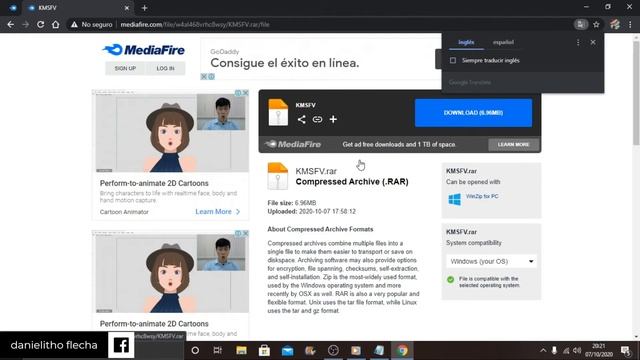Image resolution: width=640 pixels, height=360 pixels.
Task: Click the microphone icon in system tray
Action: 554,350
